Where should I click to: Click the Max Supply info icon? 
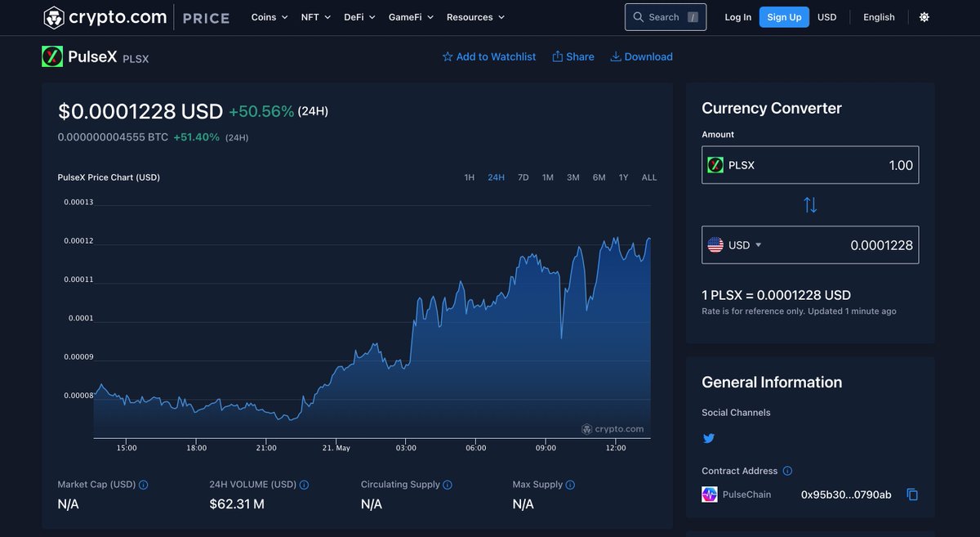pos(570,485)
